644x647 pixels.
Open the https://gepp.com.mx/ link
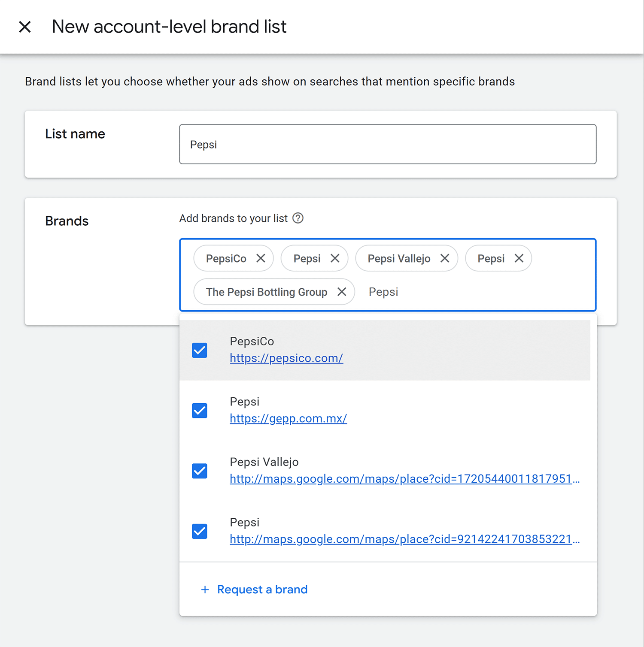(288, 419)
